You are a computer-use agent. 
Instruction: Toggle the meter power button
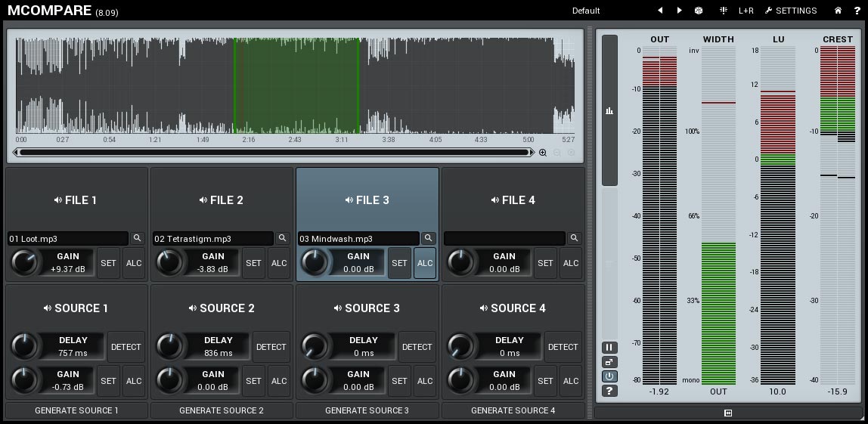tap(609, 376)
